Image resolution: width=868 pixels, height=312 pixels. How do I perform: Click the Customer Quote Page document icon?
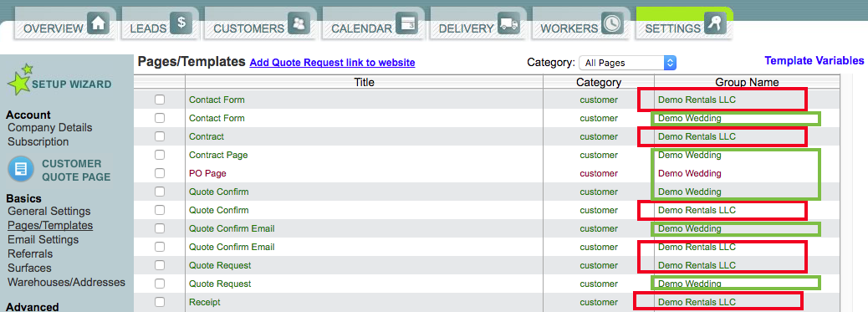click(x=20, y=169)
